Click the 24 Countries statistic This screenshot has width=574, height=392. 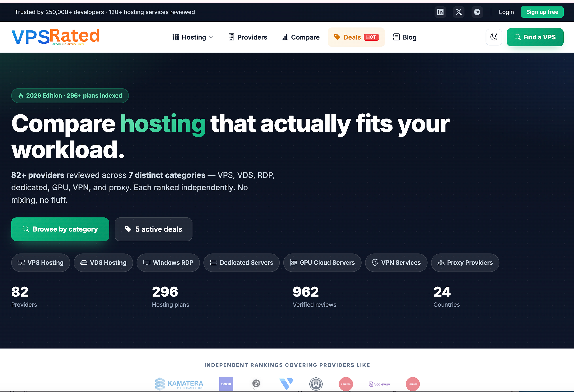(x=447, y=296)
